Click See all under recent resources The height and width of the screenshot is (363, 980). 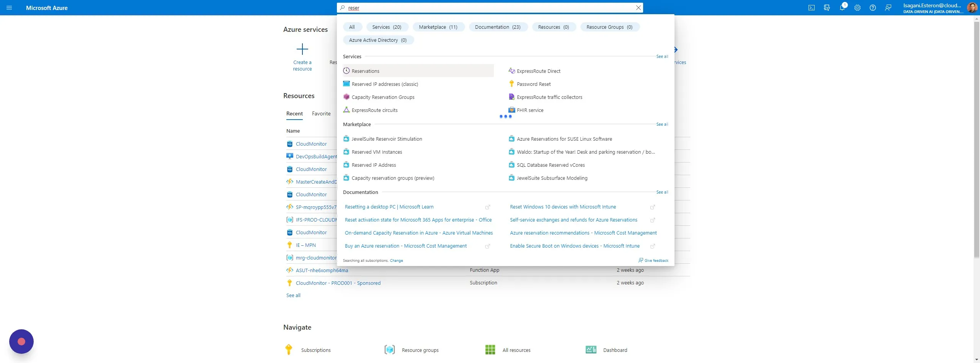(x=293, y=295)
